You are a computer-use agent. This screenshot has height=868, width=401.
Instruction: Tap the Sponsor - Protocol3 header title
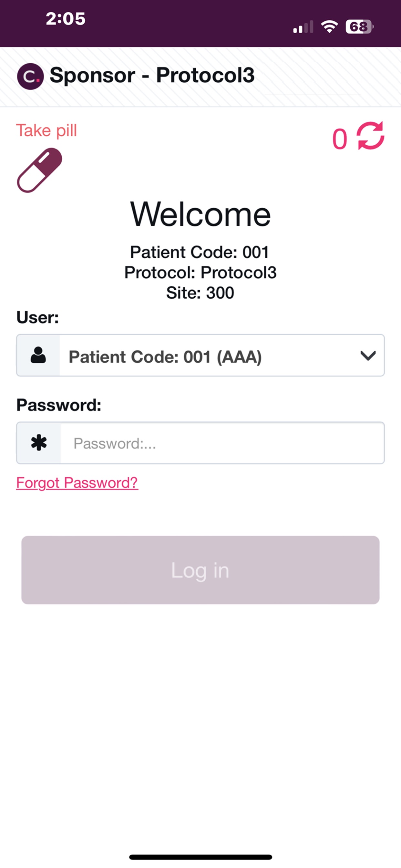(152, 75)
